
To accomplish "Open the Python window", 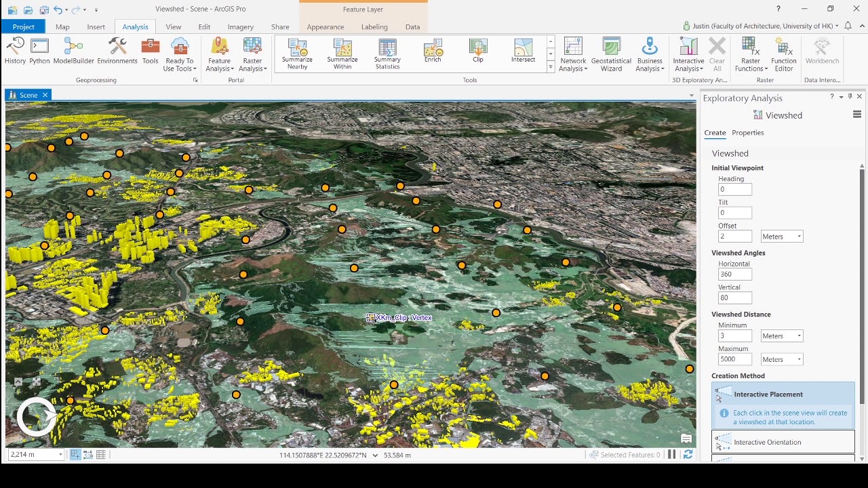I will coord(39,52).
